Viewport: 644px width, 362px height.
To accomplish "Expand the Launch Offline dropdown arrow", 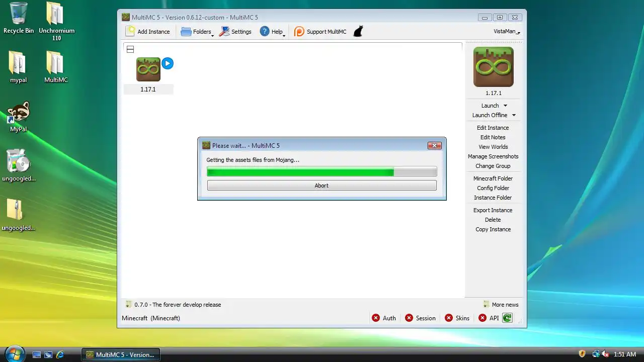I will [514, 115].
